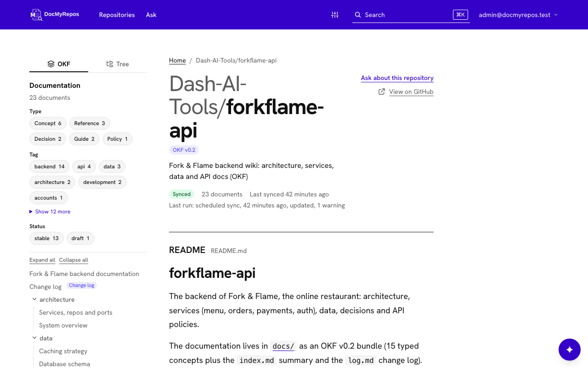Filter by Reference type
Viewport: 588px width, 368px height.
coord(90,123)
